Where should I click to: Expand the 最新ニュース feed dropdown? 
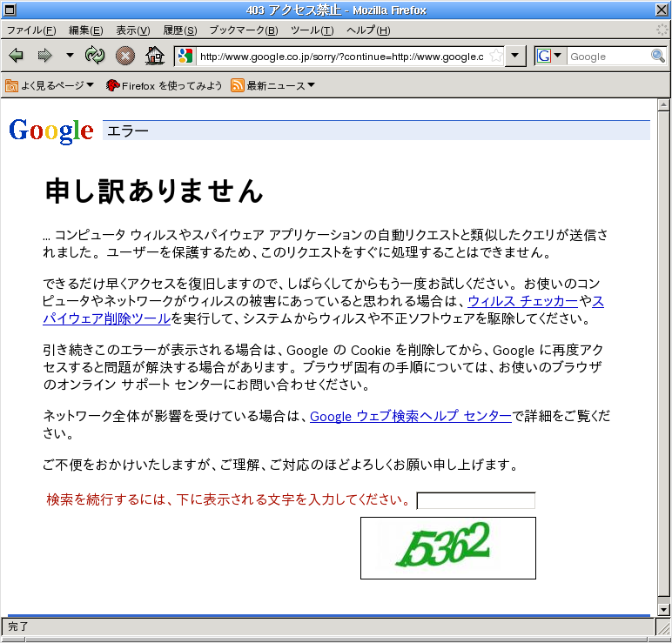coord(272,85)
